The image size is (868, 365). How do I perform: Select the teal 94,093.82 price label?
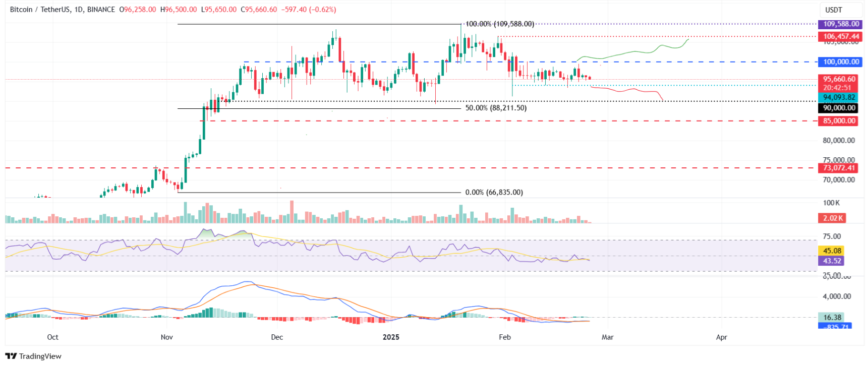click(839, 97)
